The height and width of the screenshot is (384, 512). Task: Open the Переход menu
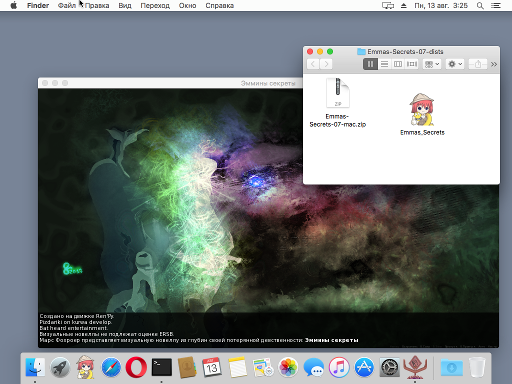(x=155, y=6)
